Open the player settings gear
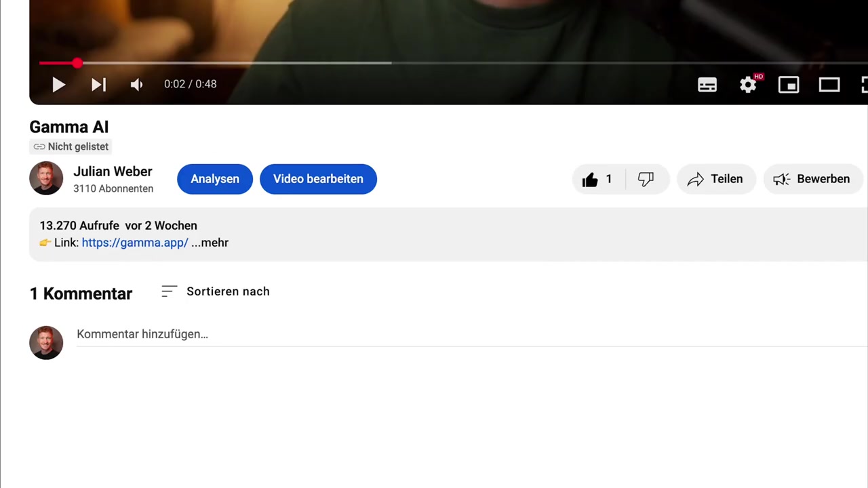 click(x=748, y=85)
